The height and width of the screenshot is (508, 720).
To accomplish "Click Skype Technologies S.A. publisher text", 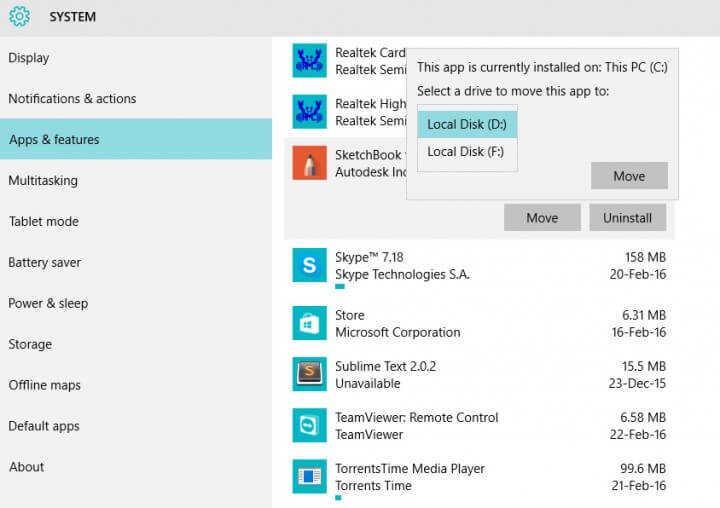I will pos(402,275).
